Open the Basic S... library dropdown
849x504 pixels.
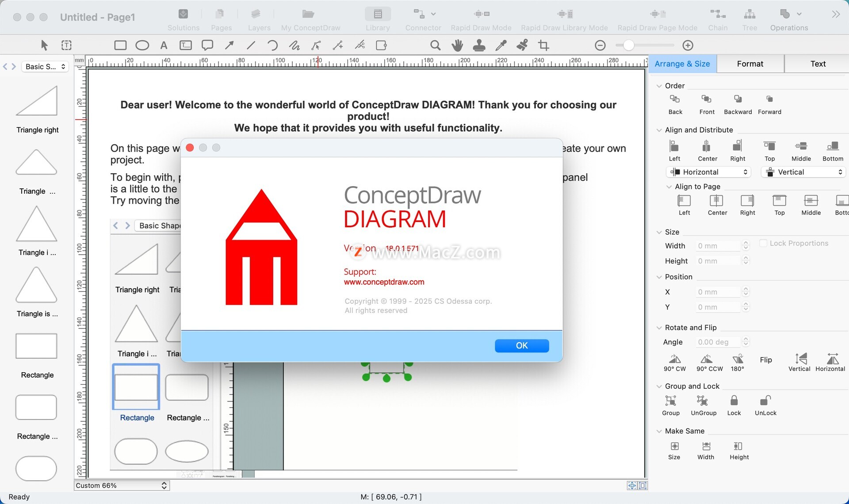click(x=46, y=66)
